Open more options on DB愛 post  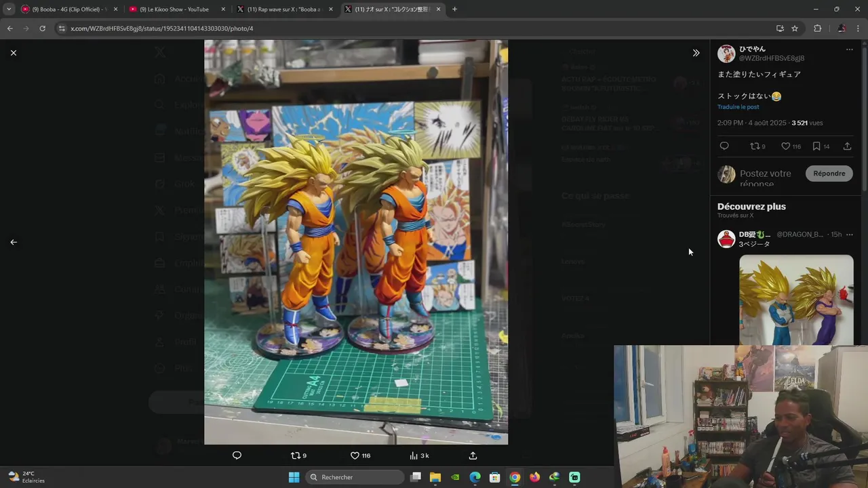[849, 235]
